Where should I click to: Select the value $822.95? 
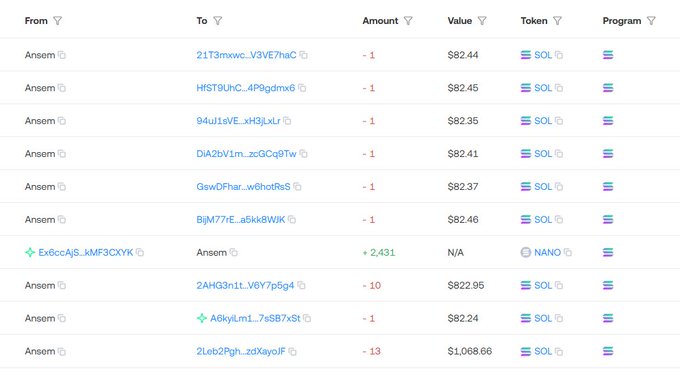click(466, 285)
